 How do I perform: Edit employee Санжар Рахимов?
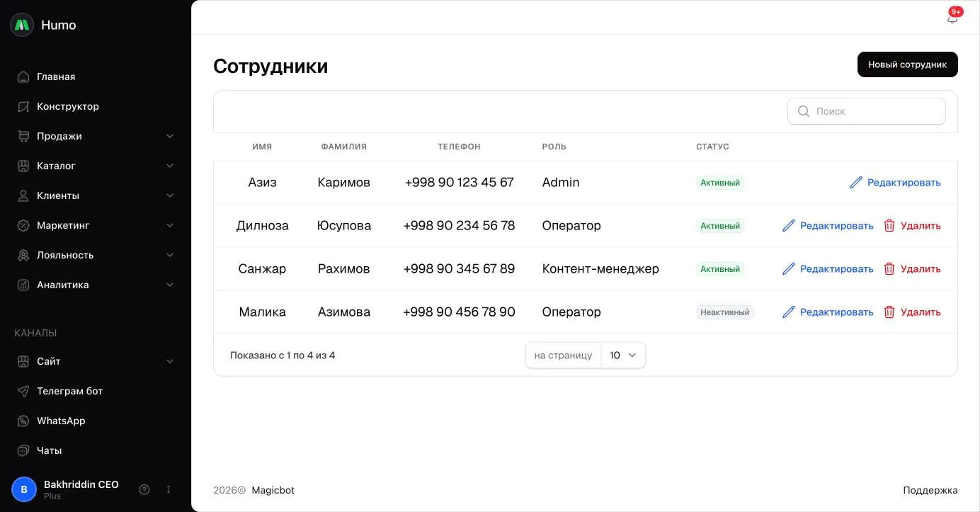[828, 269]
